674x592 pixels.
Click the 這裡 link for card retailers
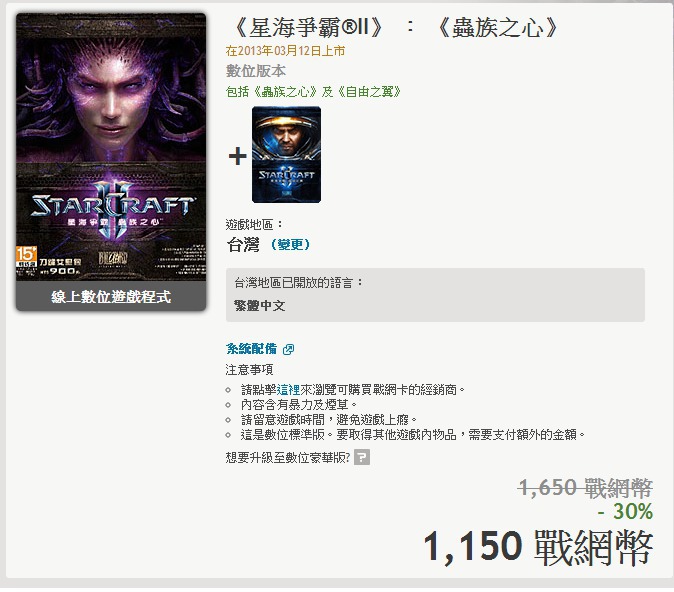[288, 390]
